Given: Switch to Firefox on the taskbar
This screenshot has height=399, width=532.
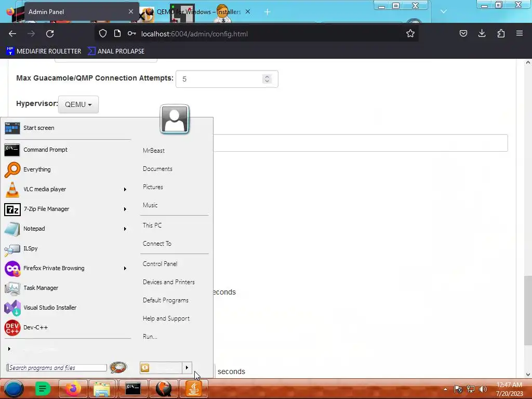Looking at the screenshot, I should (x=73, y=389).
